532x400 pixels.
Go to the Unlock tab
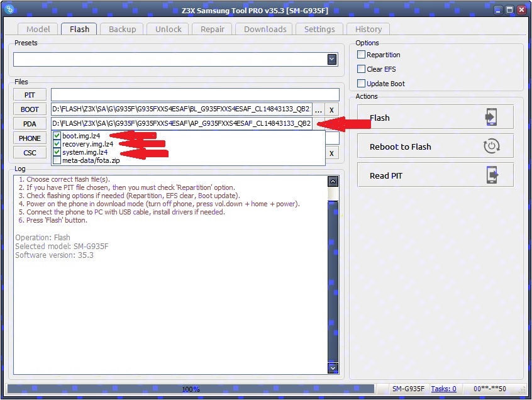click(169, 29)
